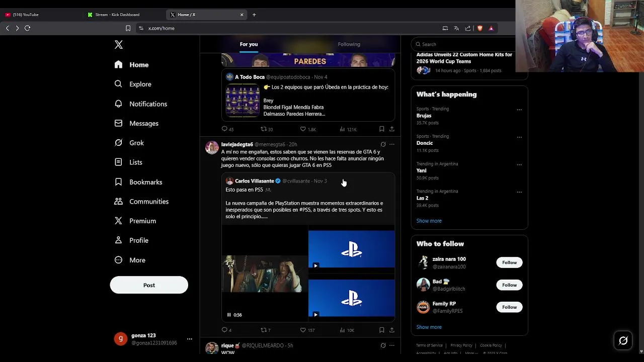Open the Brujas trending topic
Screen dimensions: 644x362
(424, 116)
